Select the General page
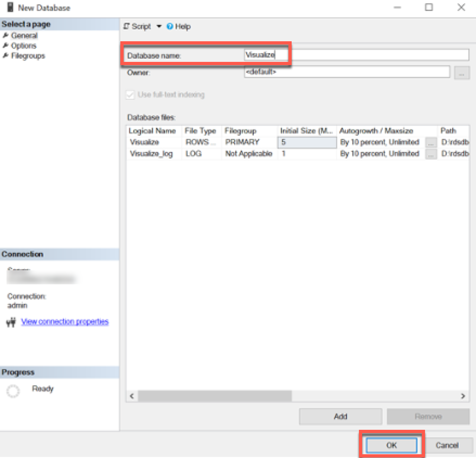 [x=24, y=36]
